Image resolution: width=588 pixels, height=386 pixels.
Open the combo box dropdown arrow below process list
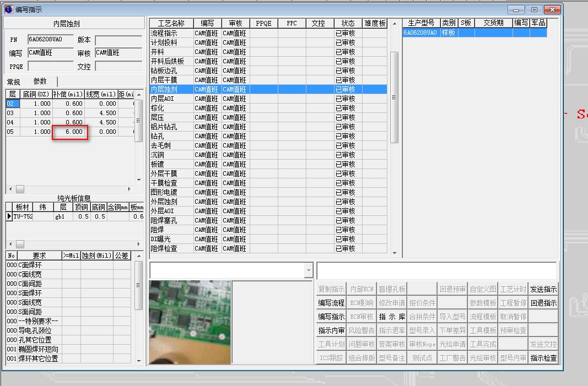[309, 270]
